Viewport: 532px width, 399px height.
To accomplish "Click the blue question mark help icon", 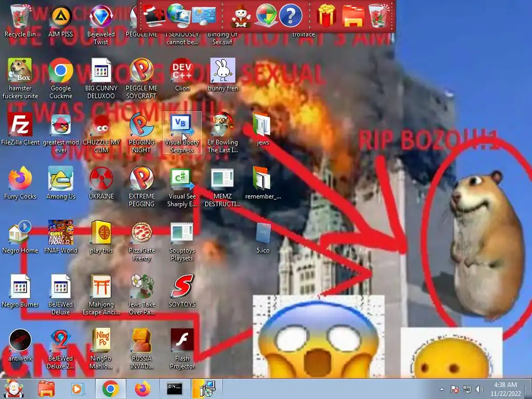I will (x=290, y=15).
